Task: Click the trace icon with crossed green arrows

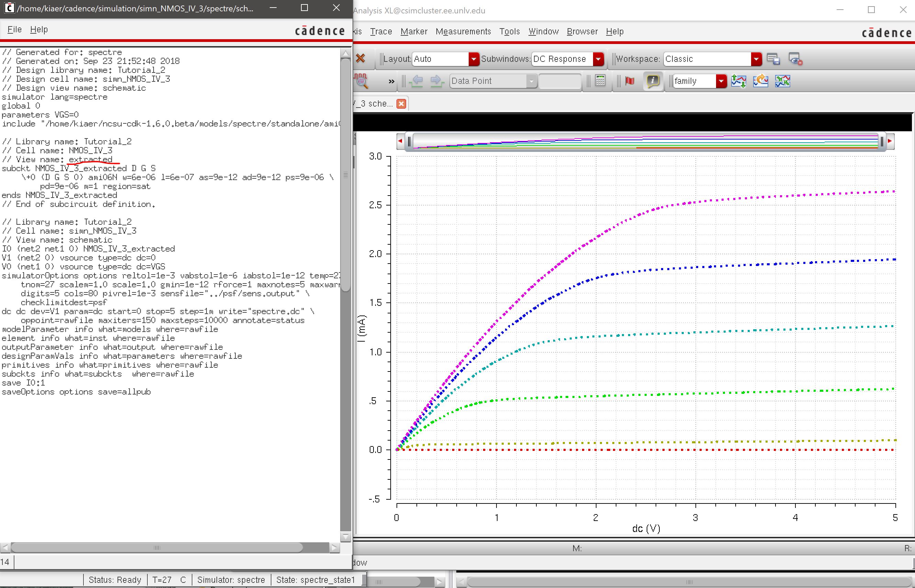Action: click(x=782, y=81)
